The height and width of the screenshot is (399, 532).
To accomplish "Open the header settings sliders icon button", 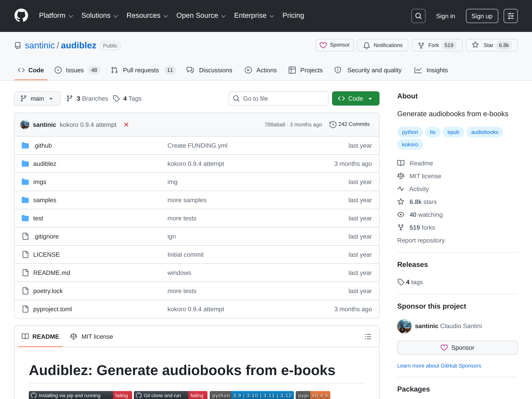I will pyautogui.click(x=510, y=16).
